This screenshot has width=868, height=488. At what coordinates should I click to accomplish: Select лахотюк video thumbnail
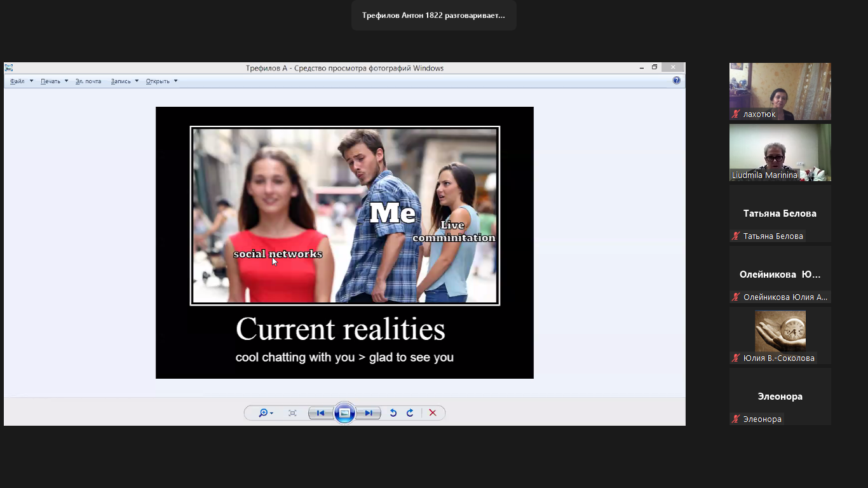point(780,91)
